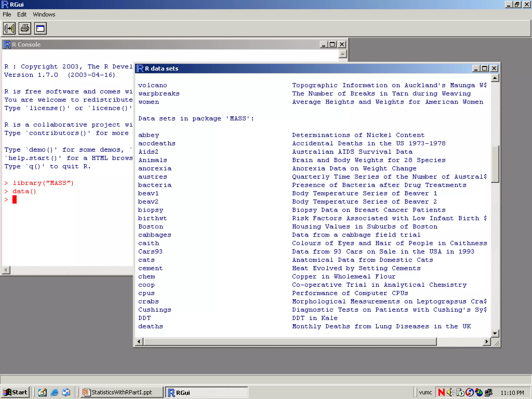Viewport: 532px width, 399px height.
Task: Click the 'women' dataset entry
Action: [x=149, y=102]
